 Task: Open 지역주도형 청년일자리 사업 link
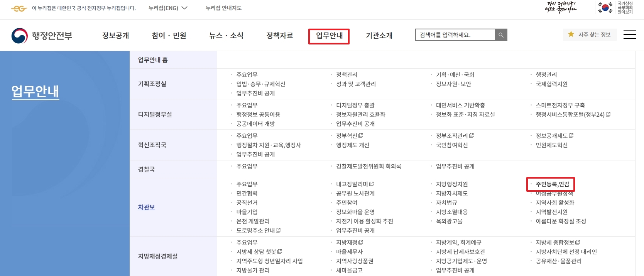point(269,261)
